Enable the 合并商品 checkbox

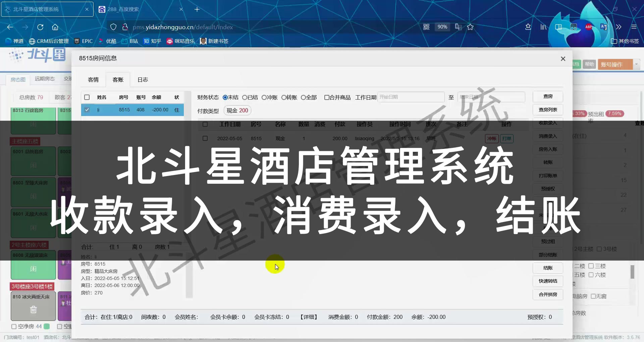[x=327, y=97]
